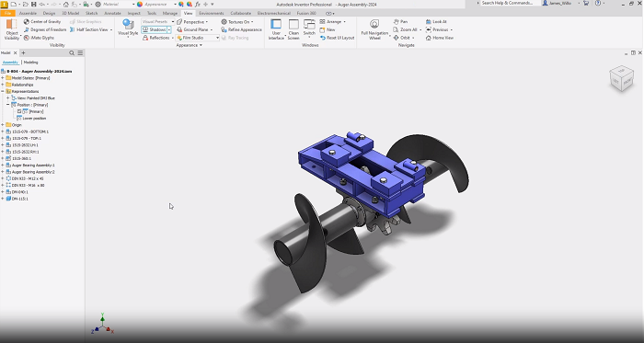Screen dimensions: 644x343
Task: Toggle [Primary] position checkbox
Action: pos(19,111)
